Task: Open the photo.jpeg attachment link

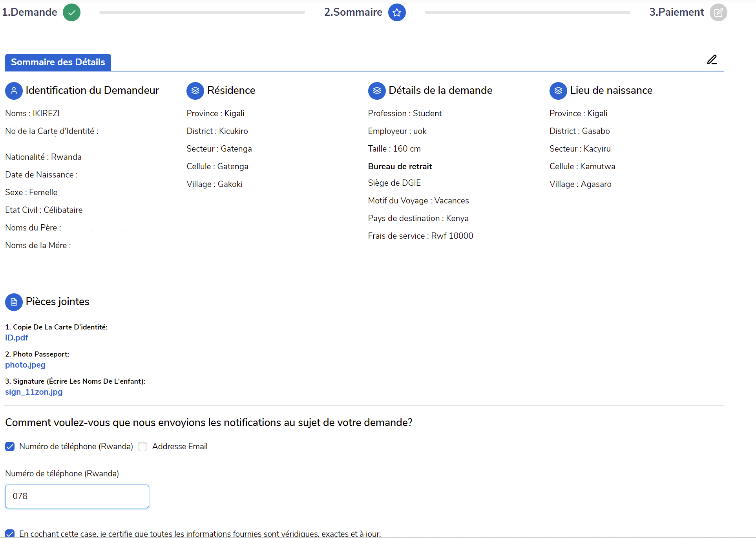Action: pyautogui.click(x=25, y=365)
